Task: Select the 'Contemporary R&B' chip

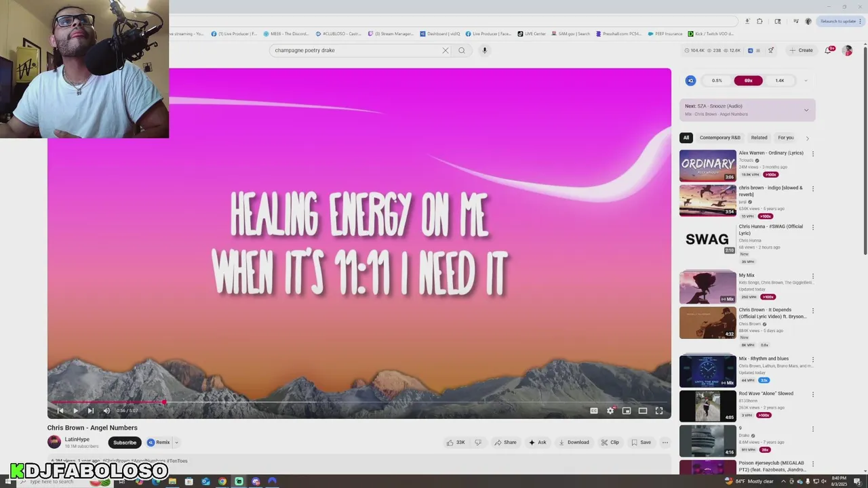Action: [720, 138]
